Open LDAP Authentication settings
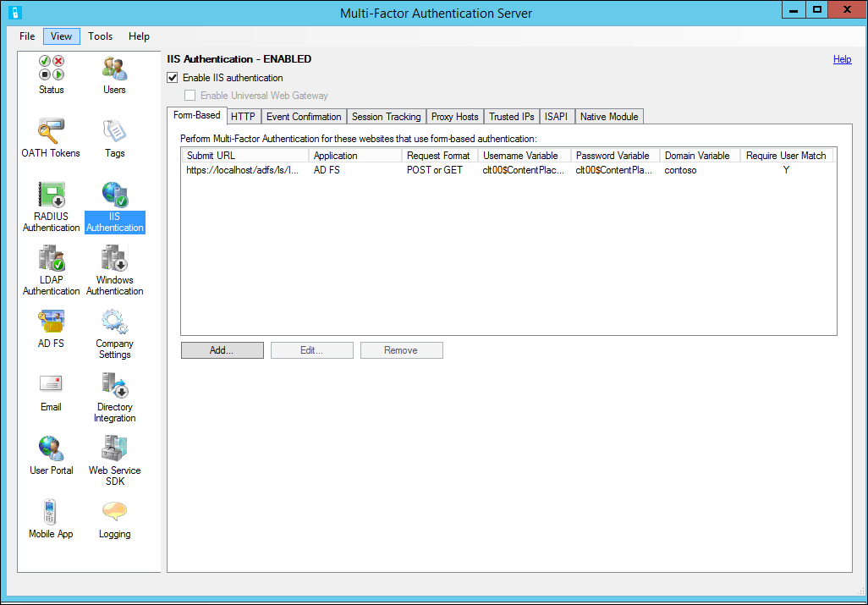This screenshot has height=605, width=868. tap(52, 271)
